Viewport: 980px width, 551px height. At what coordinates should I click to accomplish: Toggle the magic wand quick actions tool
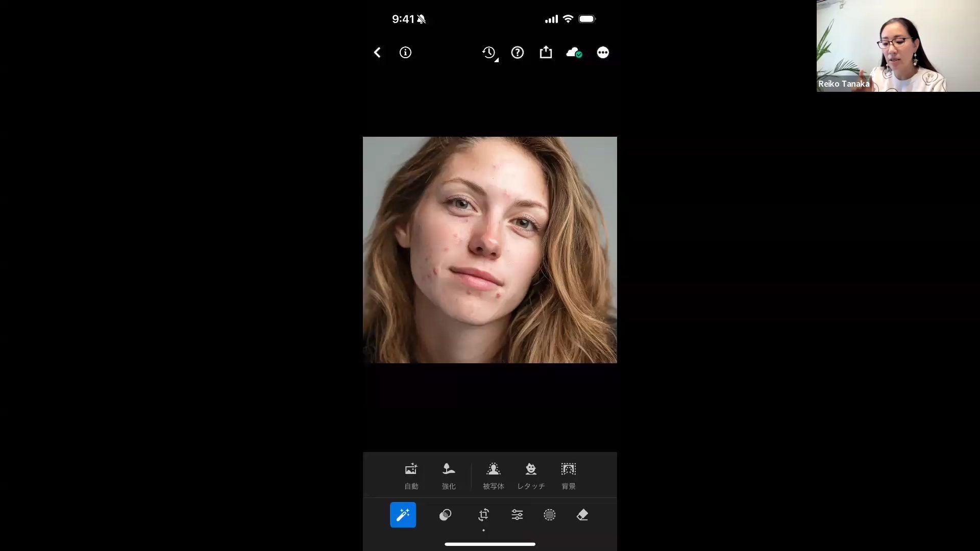click(403, 515)
